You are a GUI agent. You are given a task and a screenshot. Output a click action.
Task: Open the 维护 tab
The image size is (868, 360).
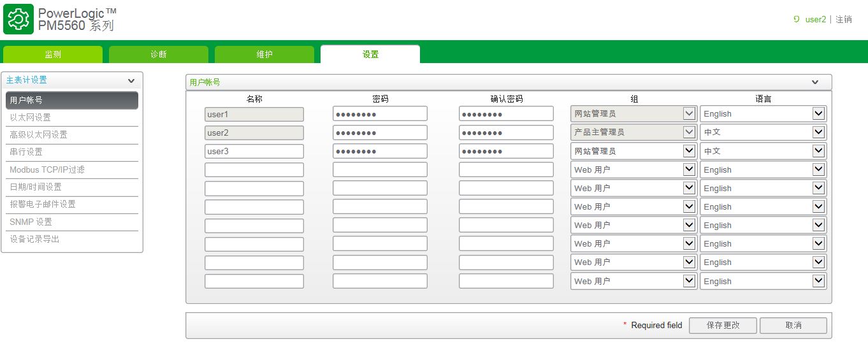coord(264,55)
